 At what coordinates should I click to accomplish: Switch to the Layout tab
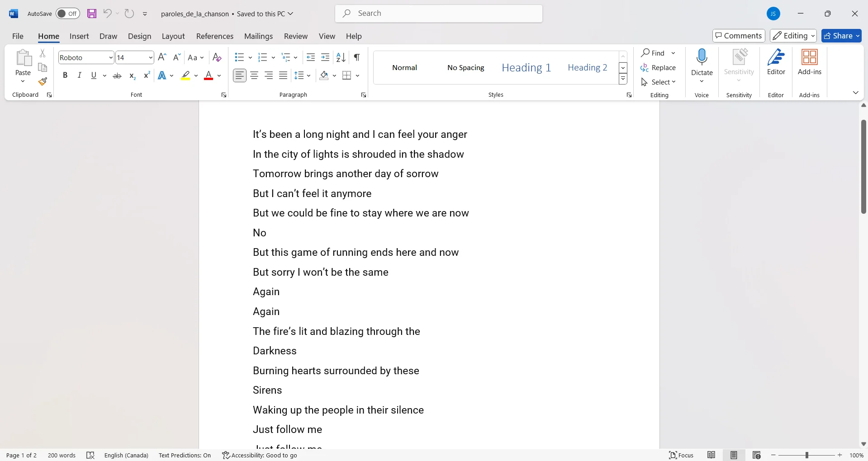pos(173,36)
